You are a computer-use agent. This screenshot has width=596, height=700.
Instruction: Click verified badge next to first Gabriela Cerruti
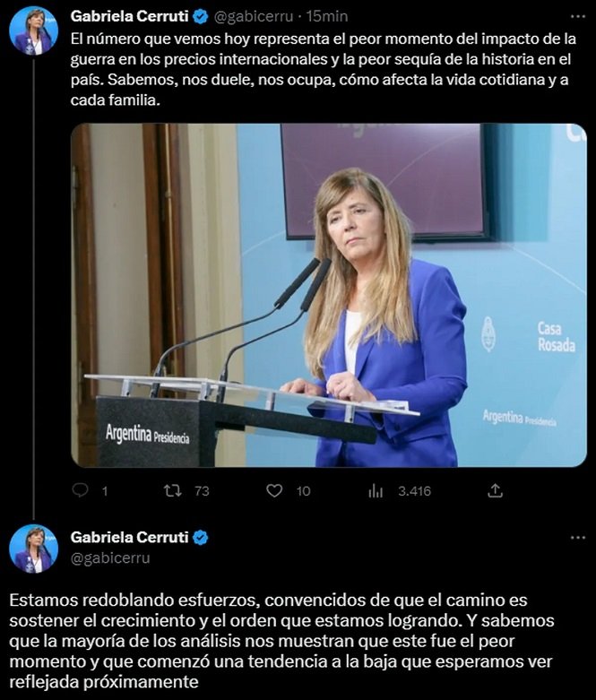201,17
